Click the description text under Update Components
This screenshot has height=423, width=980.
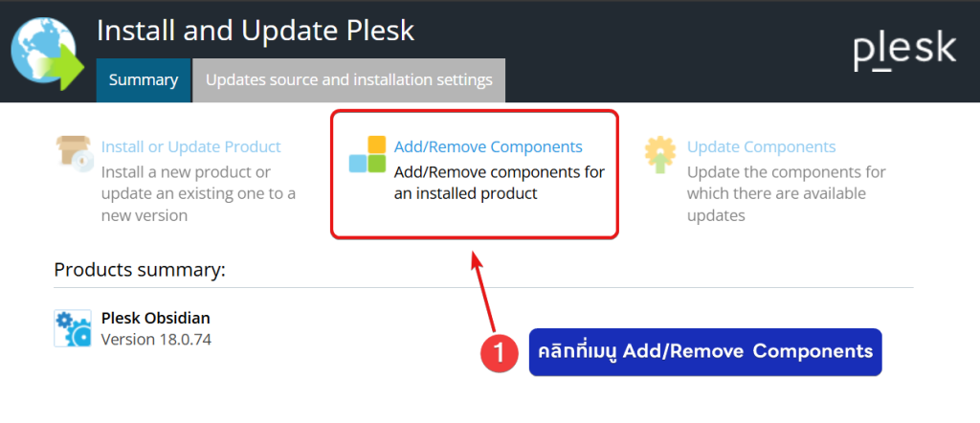pyautogui.click(x=786, y=193)
